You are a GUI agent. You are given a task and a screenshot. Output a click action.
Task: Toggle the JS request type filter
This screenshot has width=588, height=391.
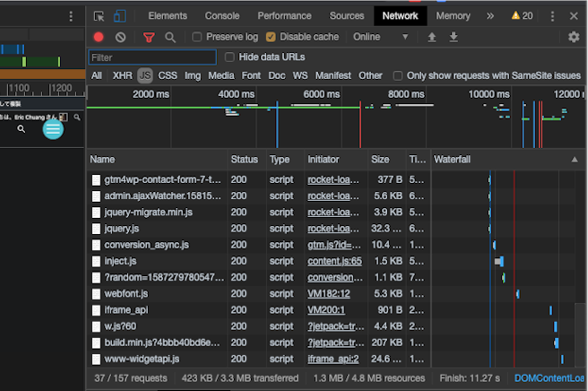click(145, 76)
